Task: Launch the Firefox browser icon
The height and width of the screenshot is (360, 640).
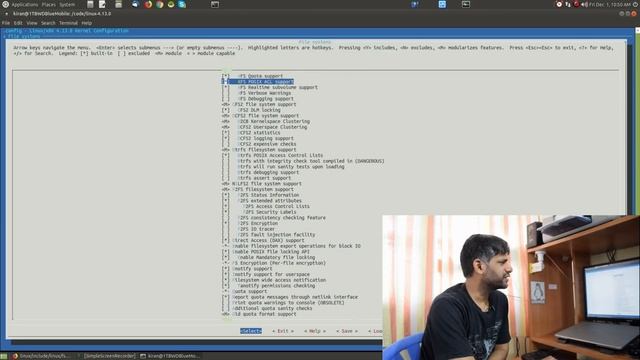Action: coord(148,4)
